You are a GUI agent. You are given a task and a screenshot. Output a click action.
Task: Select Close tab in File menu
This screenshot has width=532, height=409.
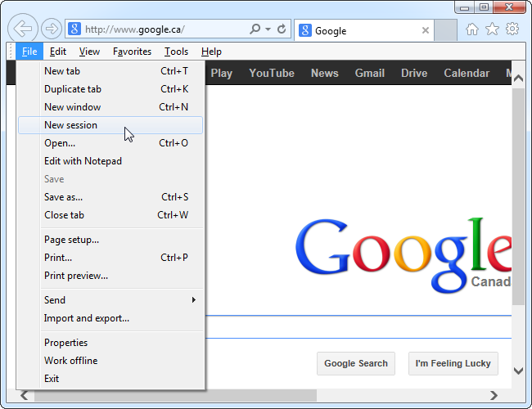110,215
